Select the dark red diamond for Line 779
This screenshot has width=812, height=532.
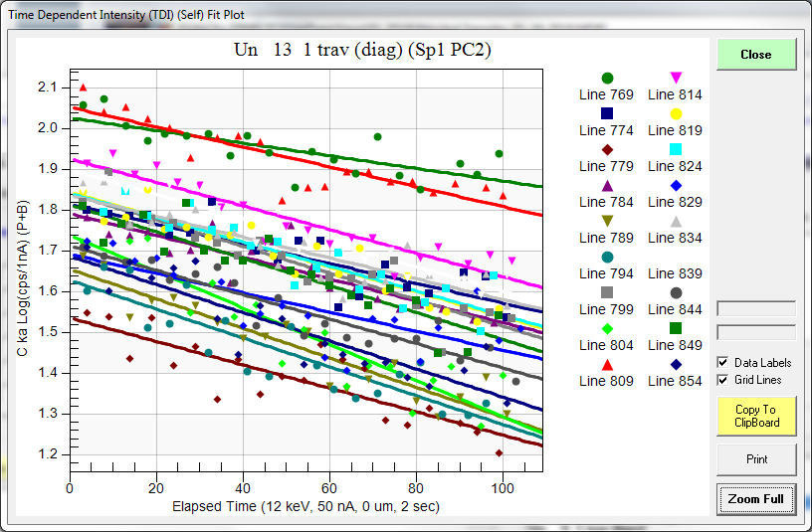click(607, 149)
